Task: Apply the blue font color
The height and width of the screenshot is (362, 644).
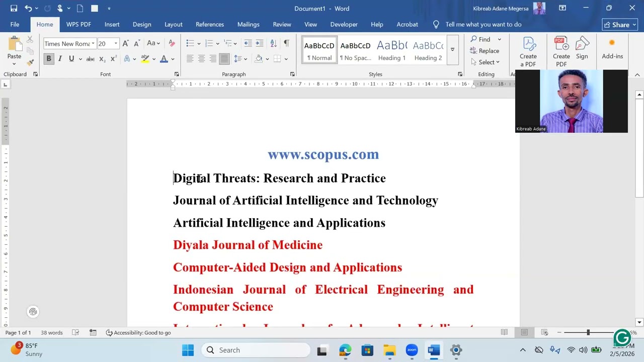Action: 164,59
